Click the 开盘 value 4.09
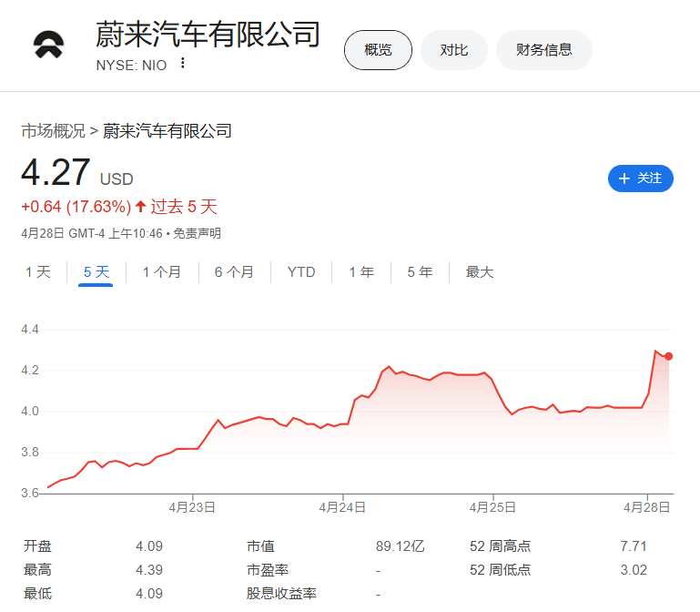Image resolution: width=700 pixels, height=612 pixels. (149, 546)
